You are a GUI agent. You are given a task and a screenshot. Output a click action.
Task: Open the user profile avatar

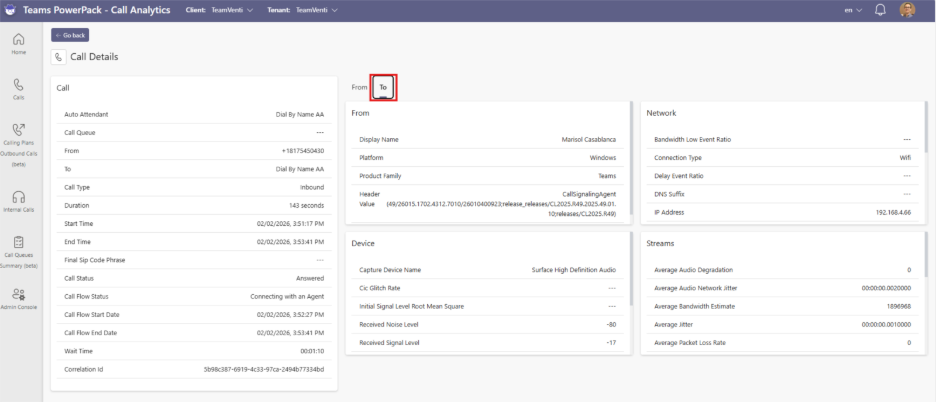(907, 10)
